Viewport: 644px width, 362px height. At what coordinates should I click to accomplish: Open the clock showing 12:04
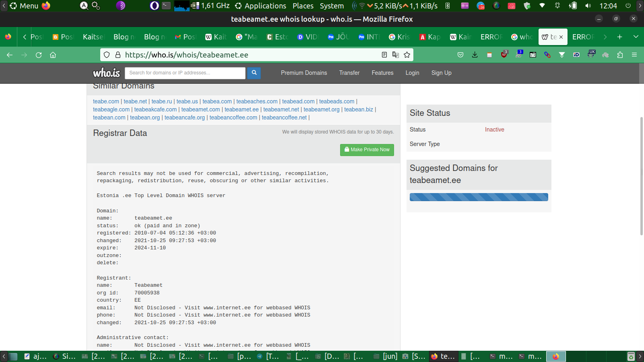point(608,6)
